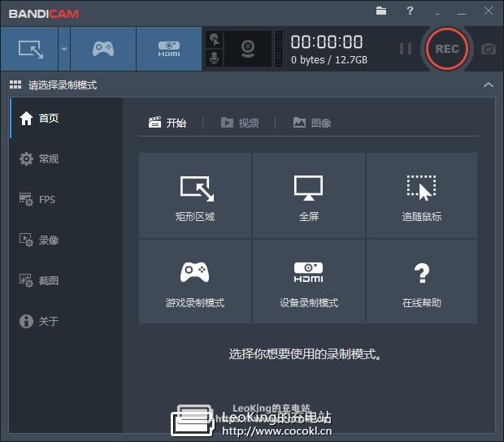Screen dimensions: 504x442
Task: Open the 常规 general settings
Action: click(66, 158)
